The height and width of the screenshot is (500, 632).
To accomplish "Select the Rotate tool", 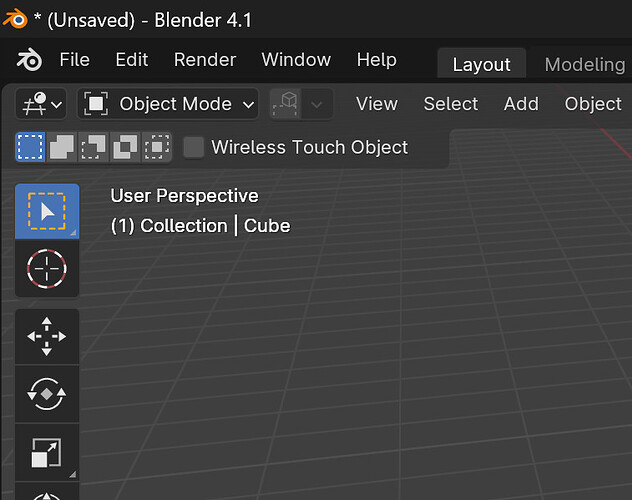I will coord(47,394).
